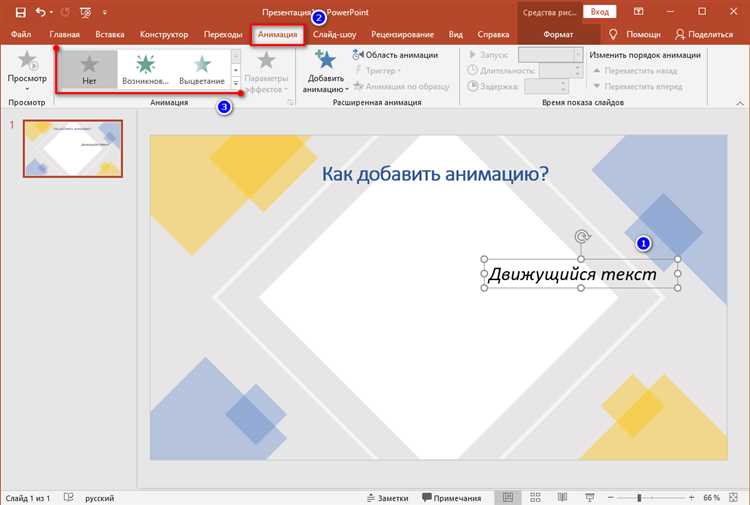Viewport: 750px width, 505px height.
Task: Toggle the 'Примечания' comments pane
Action: coord(452,497)
